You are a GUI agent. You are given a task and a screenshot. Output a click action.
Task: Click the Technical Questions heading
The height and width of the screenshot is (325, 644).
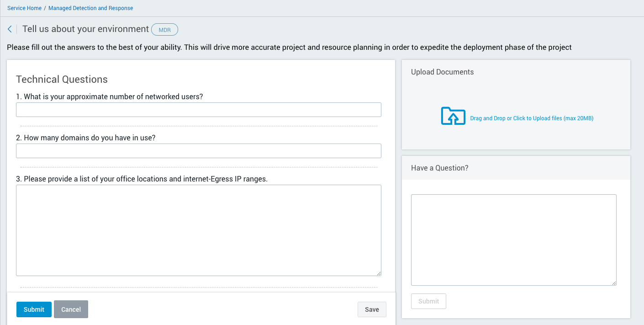pos(62,80)
